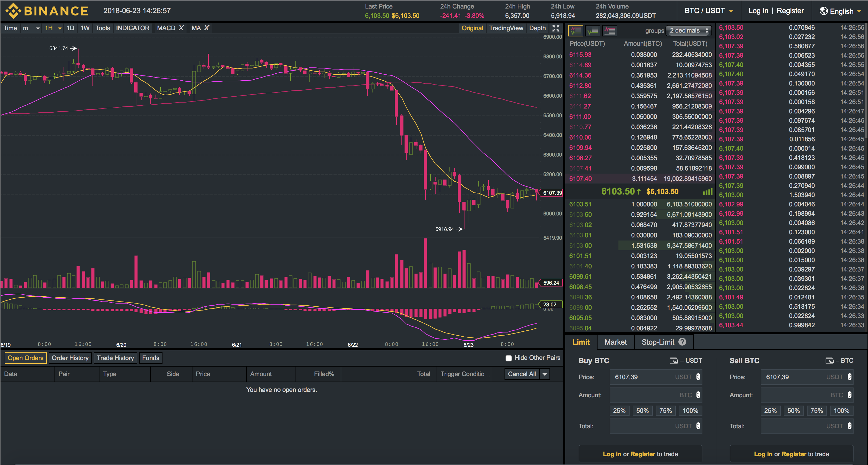
Task: Remove the MA indicator with its X
Action: (207, 28)
